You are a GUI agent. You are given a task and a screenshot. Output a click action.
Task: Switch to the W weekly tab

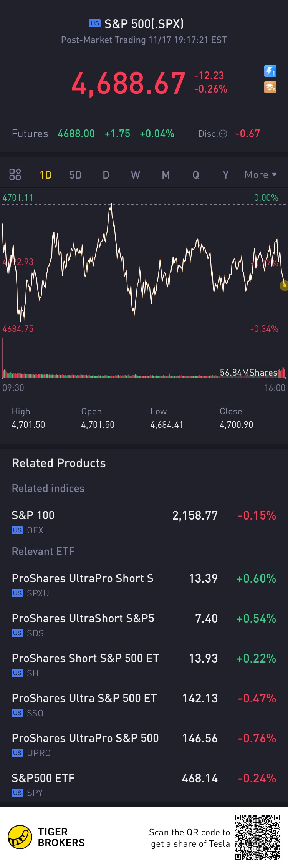(135, 175)
